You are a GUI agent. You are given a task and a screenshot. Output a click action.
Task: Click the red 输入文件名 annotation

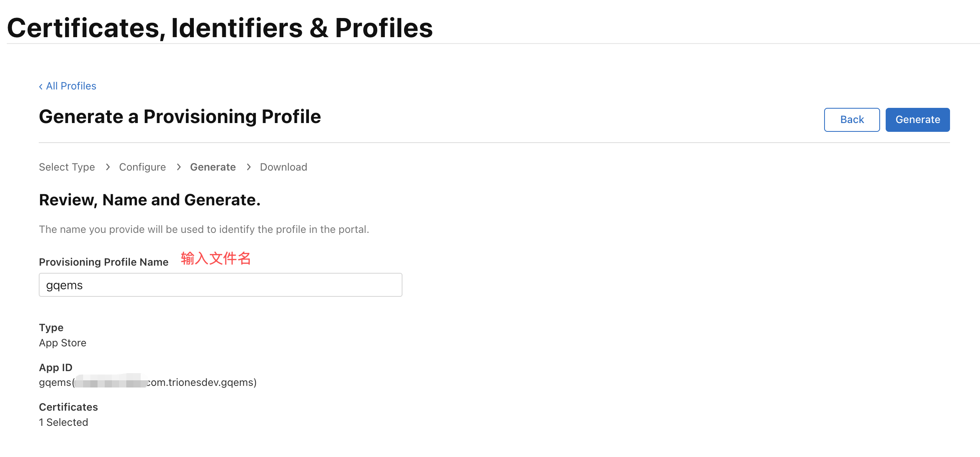(x=215, y=258)
